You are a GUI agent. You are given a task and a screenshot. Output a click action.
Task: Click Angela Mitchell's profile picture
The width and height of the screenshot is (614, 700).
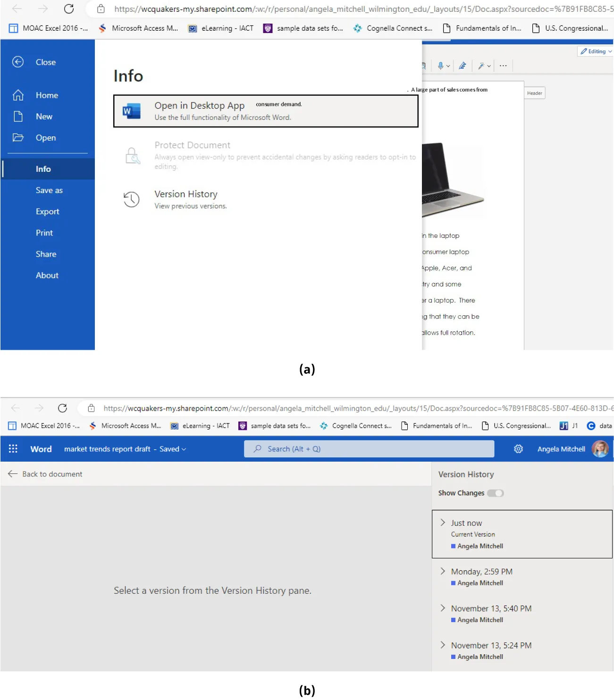click(x=600, y=448)
